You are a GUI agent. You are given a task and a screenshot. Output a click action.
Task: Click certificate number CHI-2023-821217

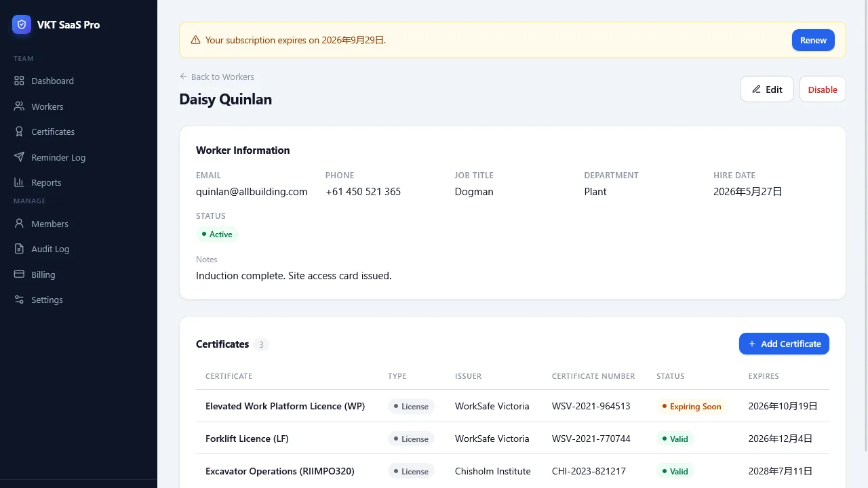[x=589, y=471]
